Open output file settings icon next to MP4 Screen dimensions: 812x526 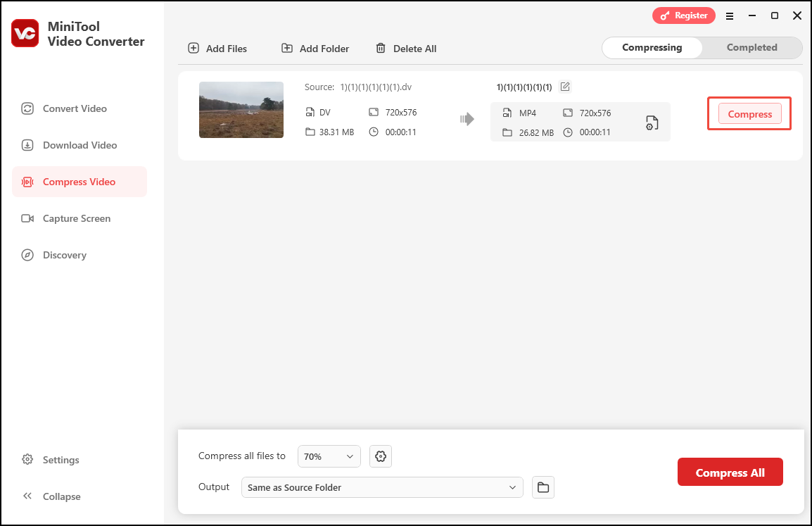click(x=652, y=123)
